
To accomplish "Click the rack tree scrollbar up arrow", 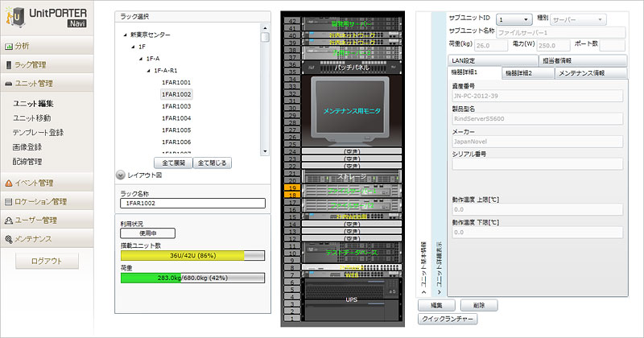I will point(265,28).
